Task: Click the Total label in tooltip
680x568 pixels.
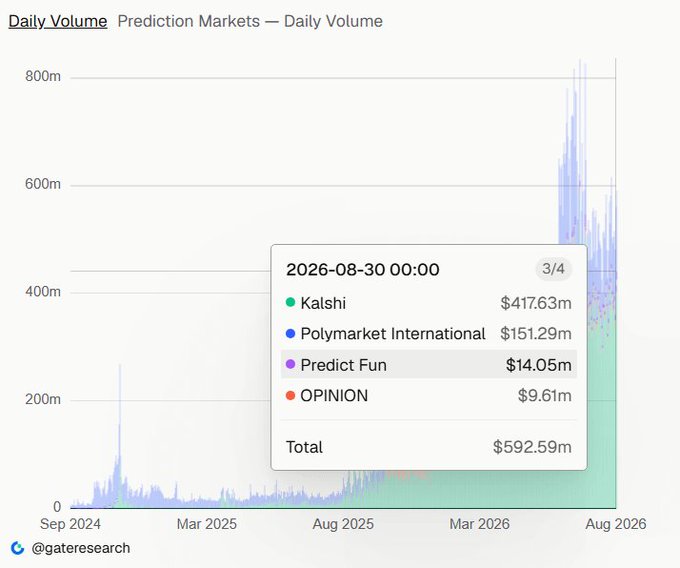Action: [x=304, y=447]
